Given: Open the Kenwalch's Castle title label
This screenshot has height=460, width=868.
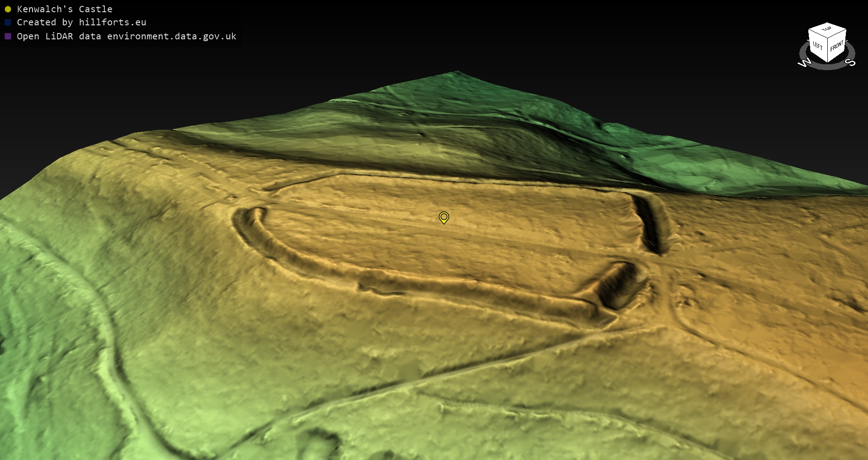Looking at the screenshot, I should point(64,9).
